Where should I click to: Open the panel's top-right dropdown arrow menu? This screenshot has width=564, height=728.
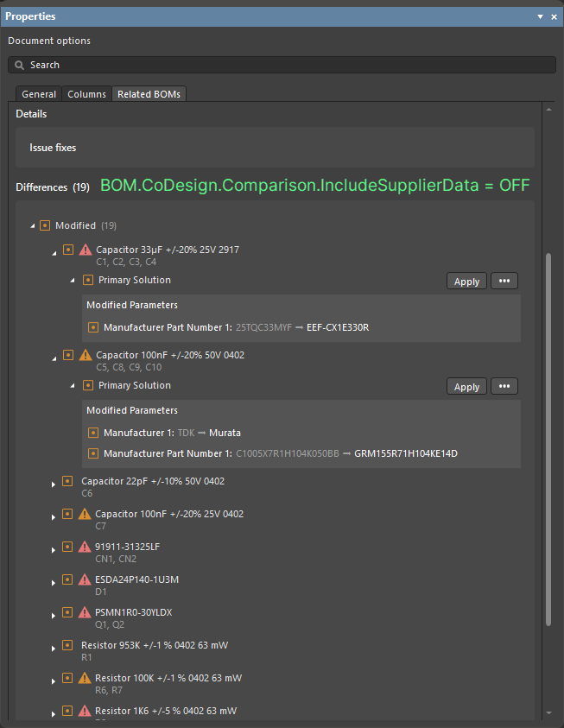tap(541, 16)
